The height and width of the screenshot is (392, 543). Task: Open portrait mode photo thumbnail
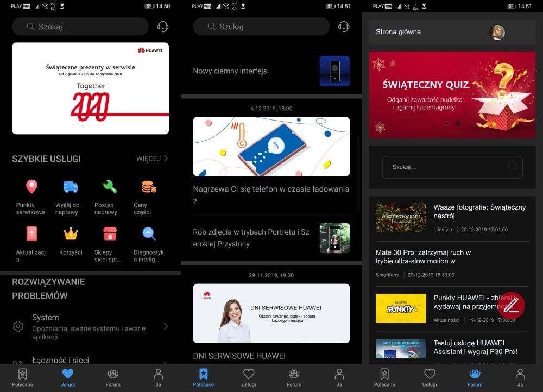334,238
